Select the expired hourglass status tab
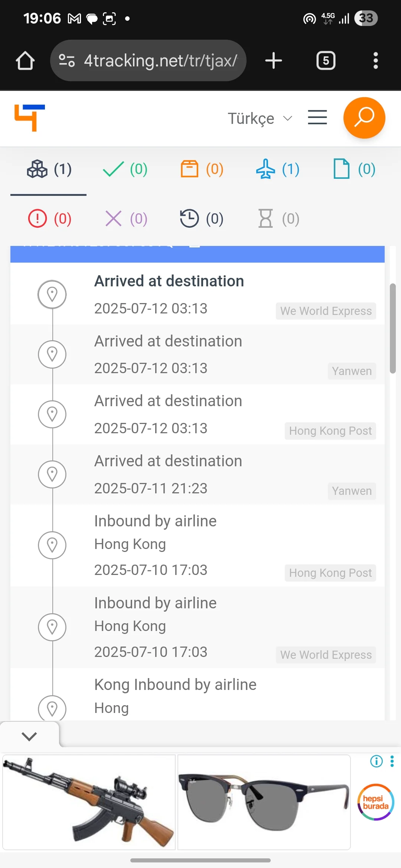Image resolution: width=401 pixels, height=868 pixels. point(278,218)
